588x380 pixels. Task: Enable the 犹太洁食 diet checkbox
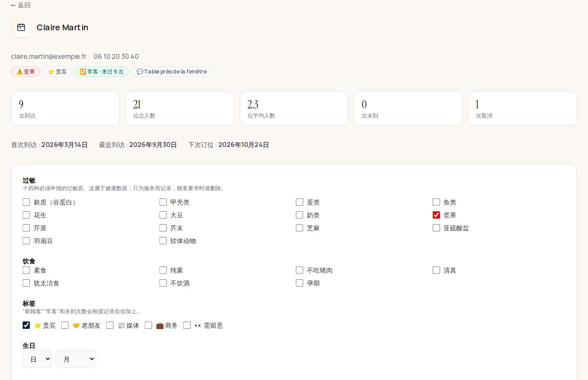[x=26, y=283]
